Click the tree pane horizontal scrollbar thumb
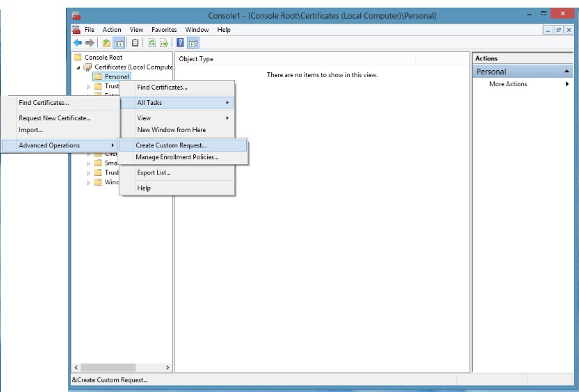The height and width of the screenshot is (392, 579). coord(108,367)
